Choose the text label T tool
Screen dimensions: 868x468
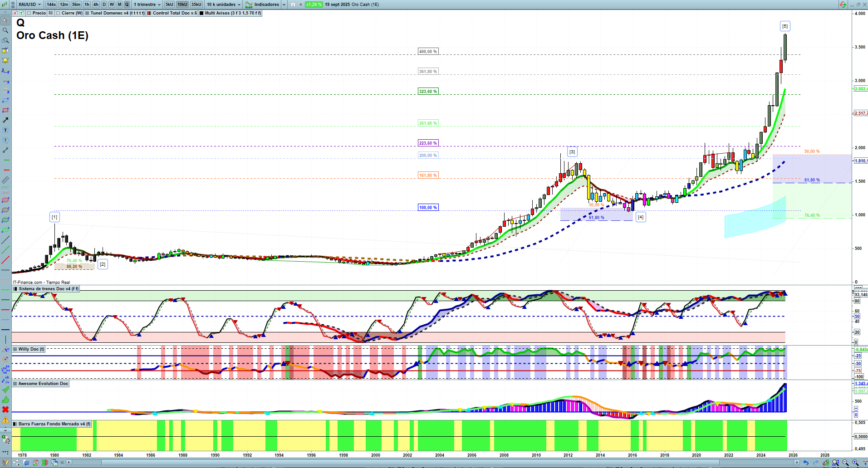coord(5,130)
